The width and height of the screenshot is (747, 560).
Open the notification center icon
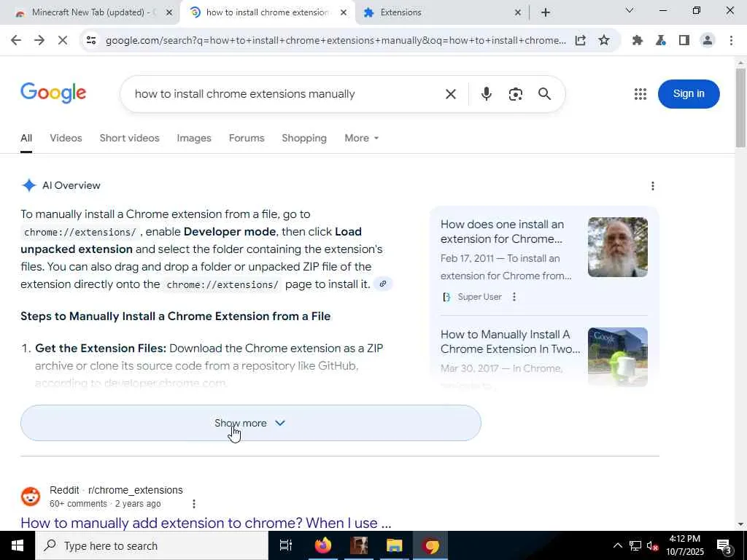(724, 545)
